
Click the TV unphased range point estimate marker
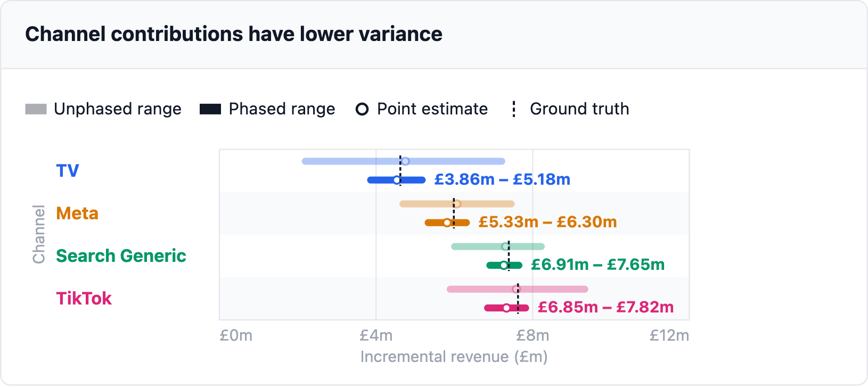pos(405,161)
